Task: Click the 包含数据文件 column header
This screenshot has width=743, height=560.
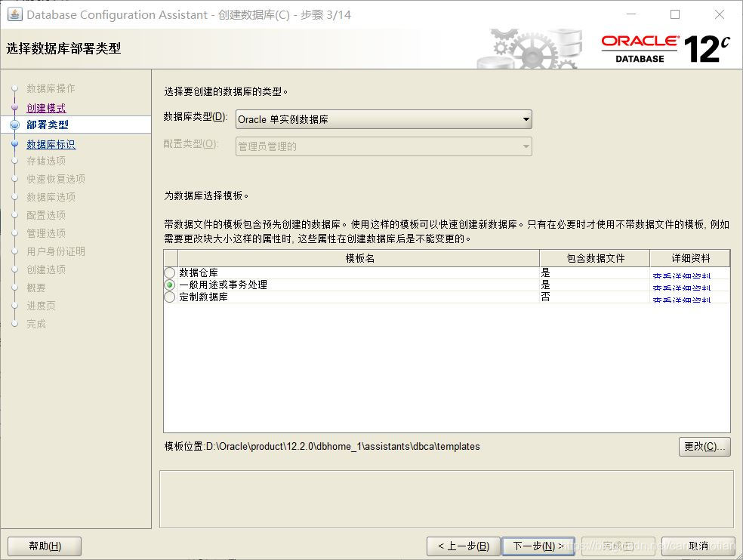Action: click(x=595, y=258)
